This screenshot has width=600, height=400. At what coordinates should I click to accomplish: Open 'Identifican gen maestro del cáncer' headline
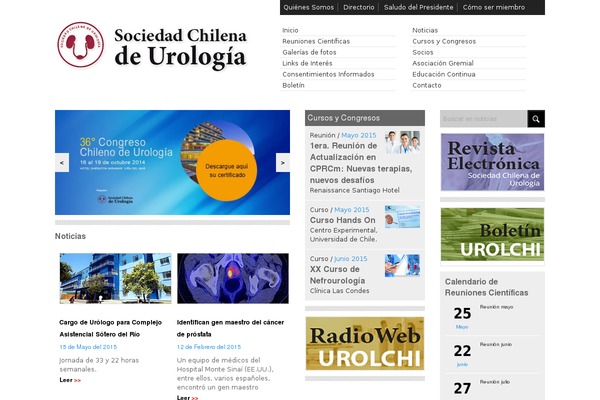pos(230,328)
